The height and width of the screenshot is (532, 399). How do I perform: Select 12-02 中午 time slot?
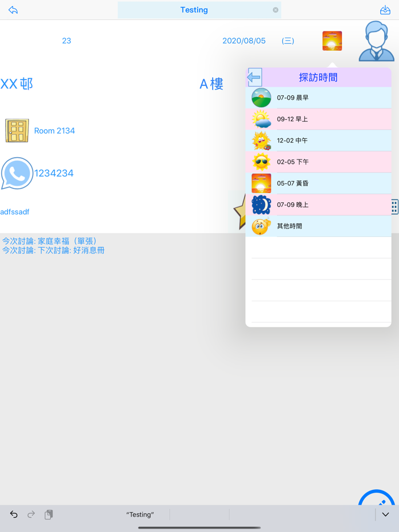[319, 141]
